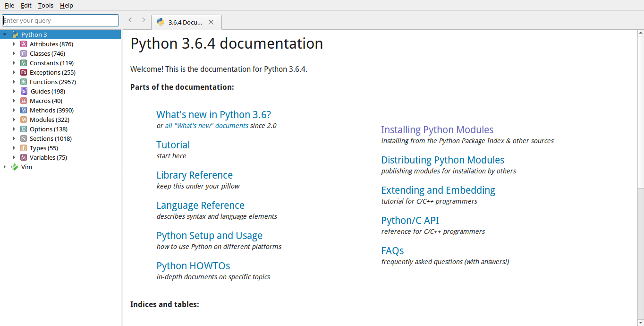The width and height of the screenshot is (644, 326).
Task: Expand the Modules tree node
Action: click(14, 120)
